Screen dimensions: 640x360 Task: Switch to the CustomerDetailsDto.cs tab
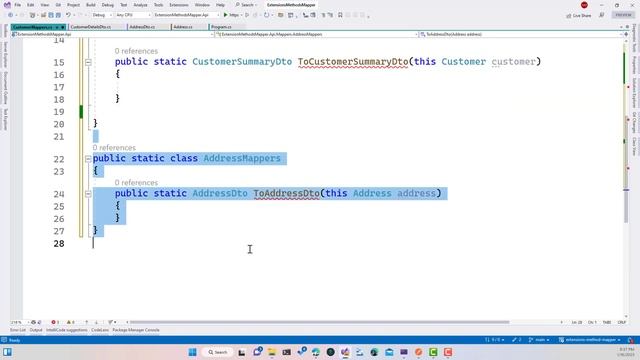click(x=91, y=27)
